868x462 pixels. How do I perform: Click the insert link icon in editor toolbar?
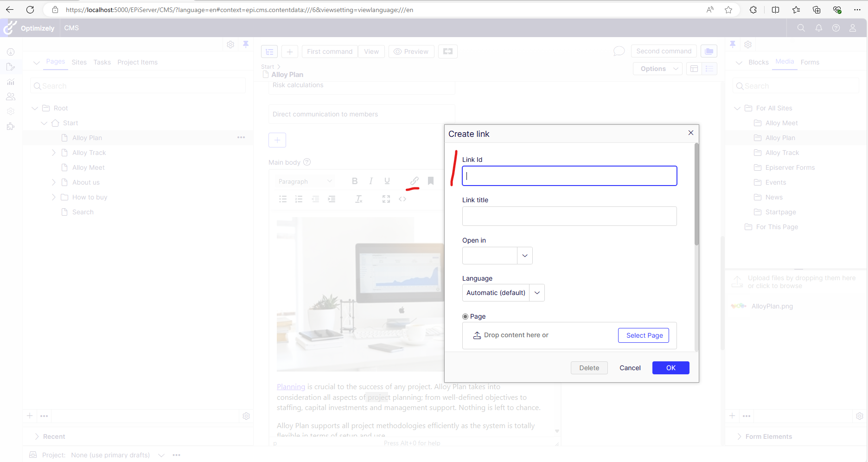tap(414, 181)
